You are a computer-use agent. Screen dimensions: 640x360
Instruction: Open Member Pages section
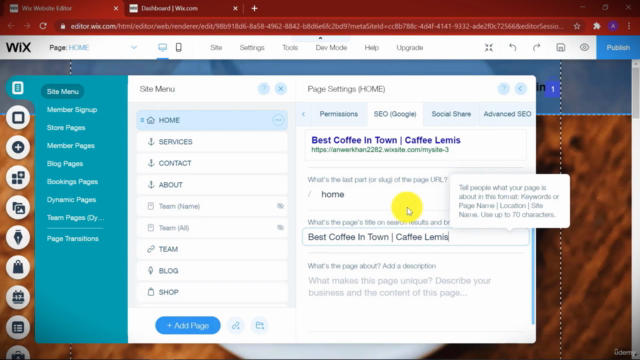(x=71, y=145)
